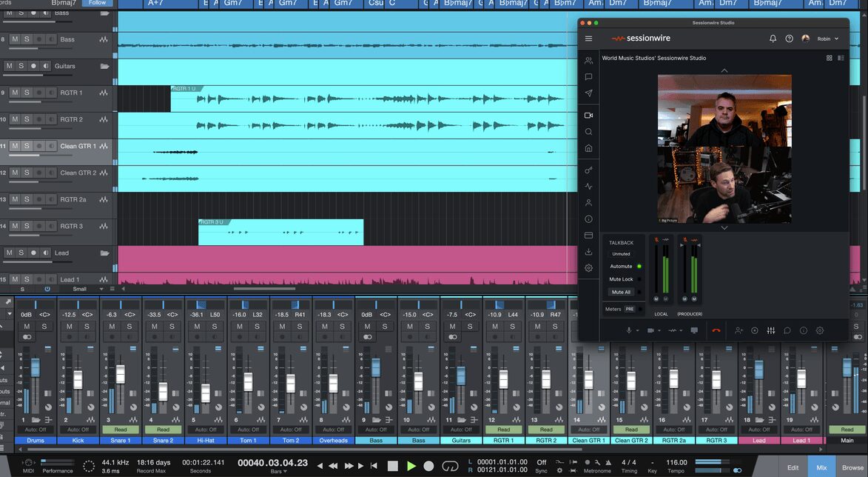Open the mixer sliders icon in the Sessionwire bottom bar
Image resolution: width=868 pixels, height=477 pixels.
[770, 330]
